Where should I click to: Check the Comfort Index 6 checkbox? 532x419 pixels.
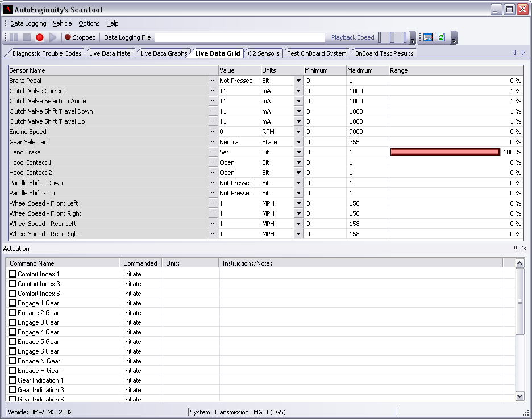click(12, 293)
